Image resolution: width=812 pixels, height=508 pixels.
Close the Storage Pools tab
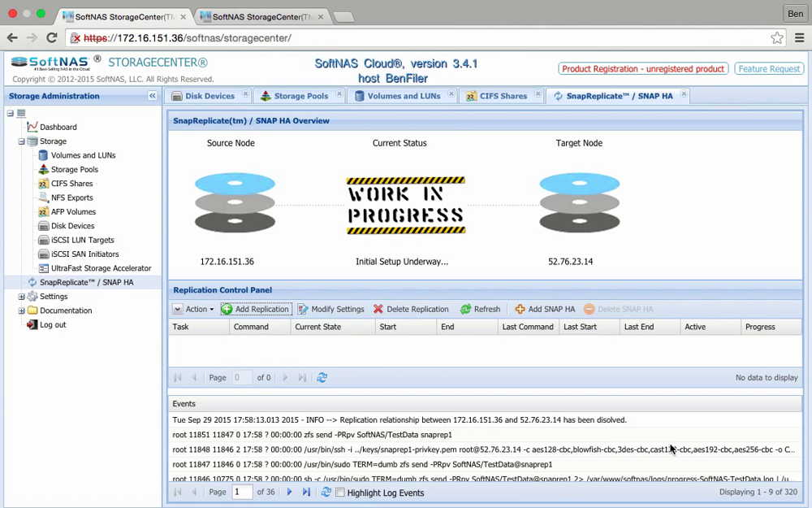[339, 93]
